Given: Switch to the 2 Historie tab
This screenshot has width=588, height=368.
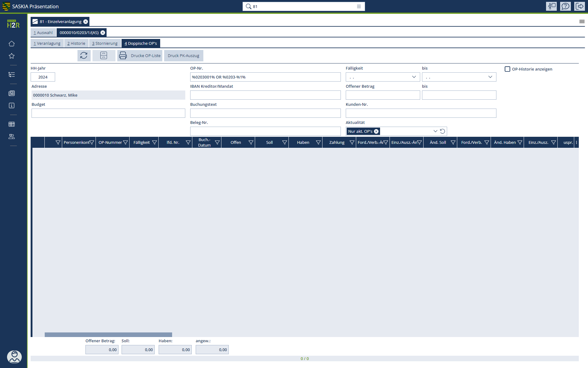Looking at the screenshot, I should coord(76,43).
